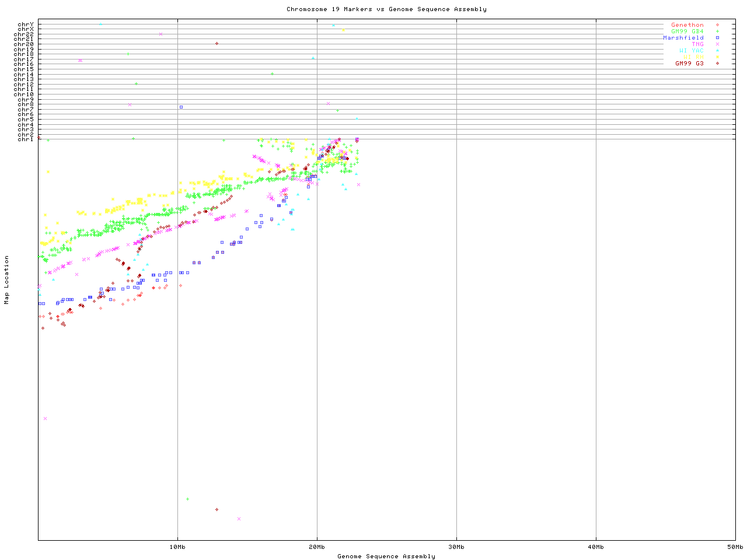Click the chr1 label on the vertical axis
747x560 pixels.
pos(26,139)
